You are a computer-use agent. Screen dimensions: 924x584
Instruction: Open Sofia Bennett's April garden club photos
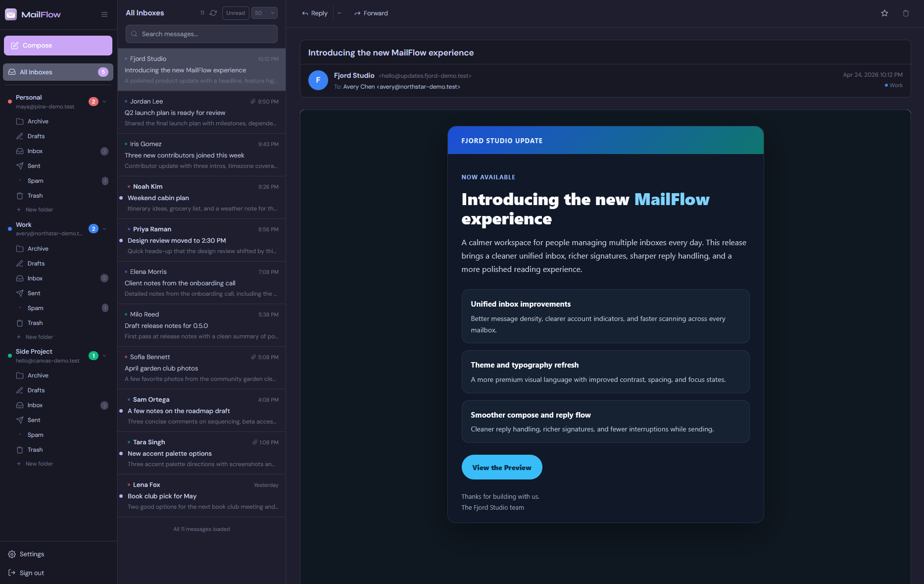[201, 368]
